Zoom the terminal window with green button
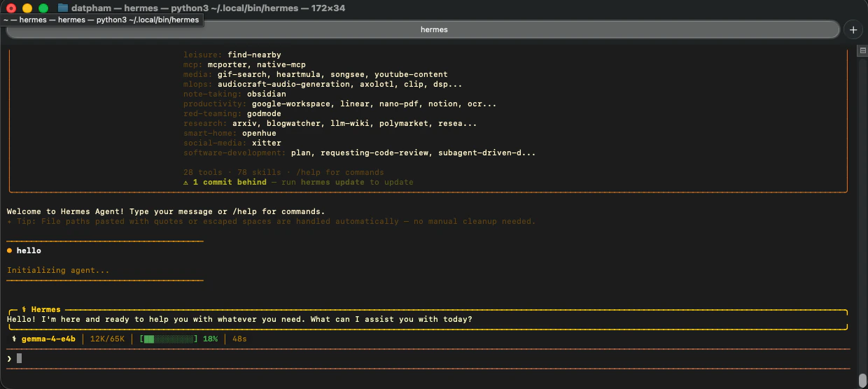This screenshot has width=868, height=389. coord(43,8)
